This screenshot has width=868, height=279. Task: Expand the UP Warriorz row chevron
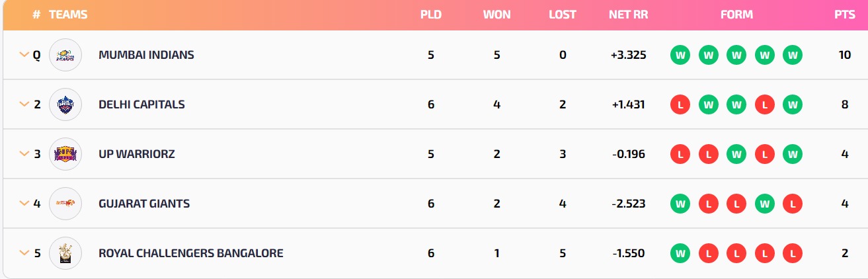[24, 154]
